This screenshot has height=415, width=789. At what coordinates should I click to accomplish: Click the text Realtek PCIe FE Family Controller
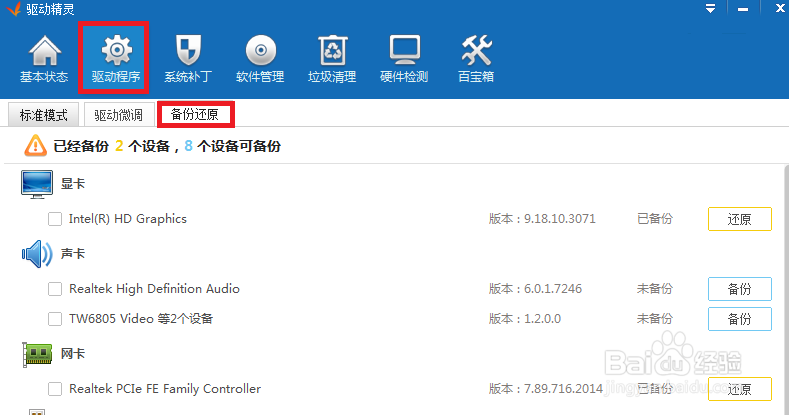click(165, 389)
